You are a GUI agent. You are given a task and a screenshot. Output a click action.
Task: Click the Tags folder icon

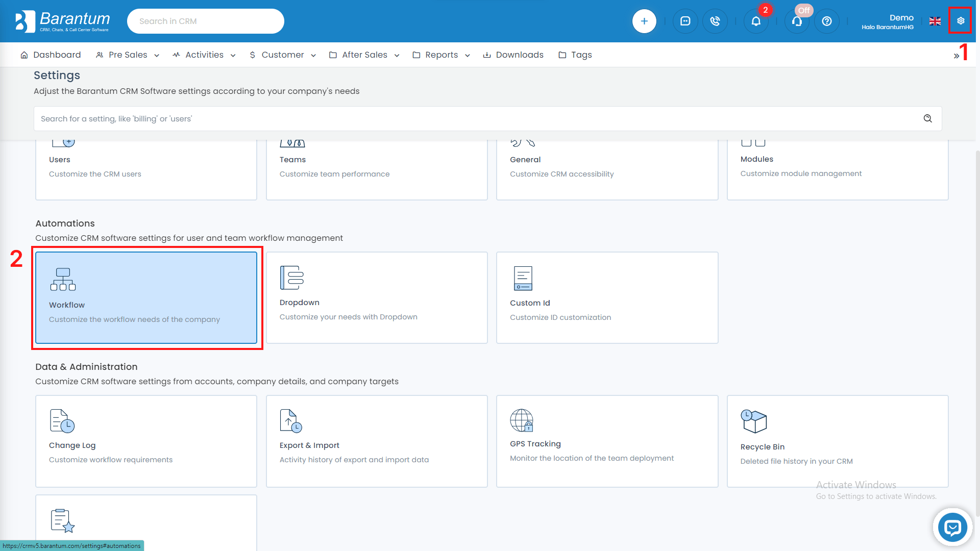point(562,55)
